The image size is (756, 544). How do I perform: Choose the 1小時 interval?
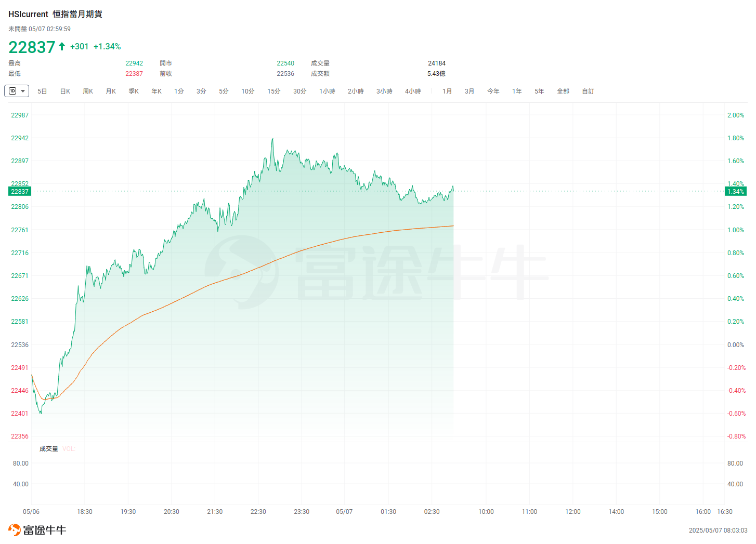pyautogui.click(x=327, y=91)
